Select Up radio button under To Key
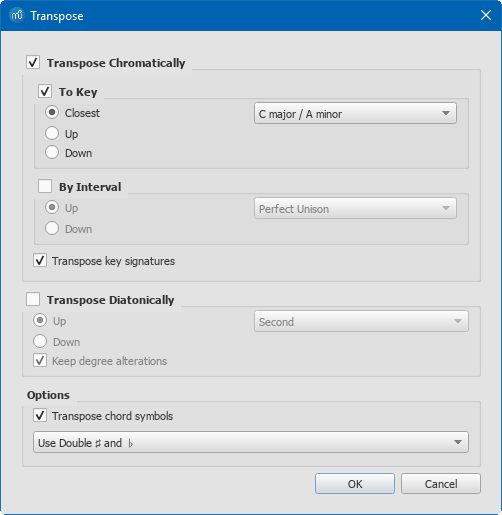The image size is (502, 515). pos(52,133)
